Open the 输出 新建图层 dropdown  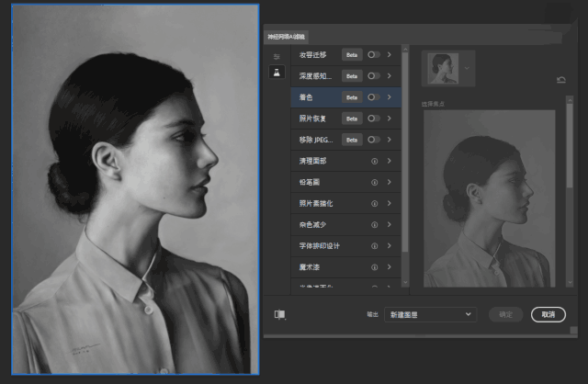430,314
